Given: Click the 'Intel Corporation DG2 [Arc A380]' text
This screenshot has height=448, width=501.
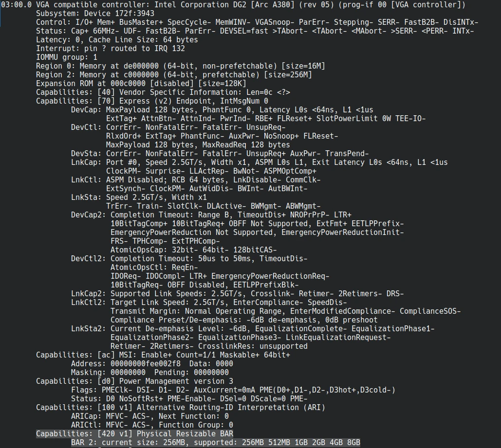Looking at the screenshot, I should pyautogui.click(x=213, y=4).
